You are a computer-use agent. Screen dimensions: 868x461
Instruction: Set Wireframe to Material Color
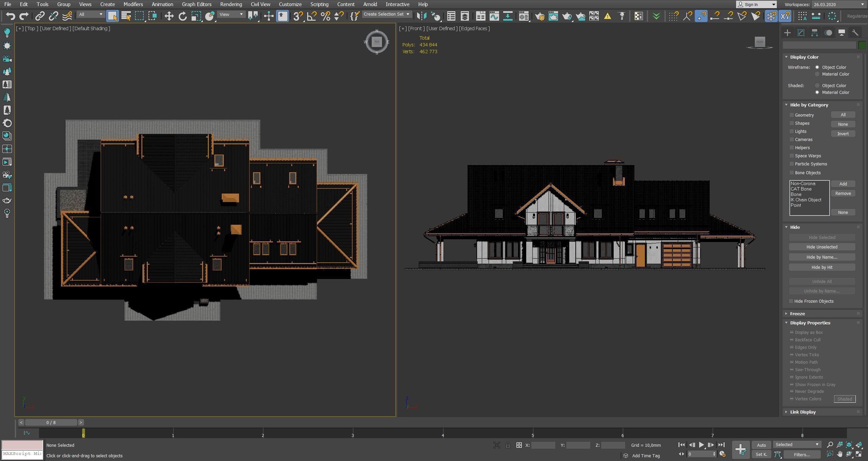pyautogui.click(x=817, y=74)
